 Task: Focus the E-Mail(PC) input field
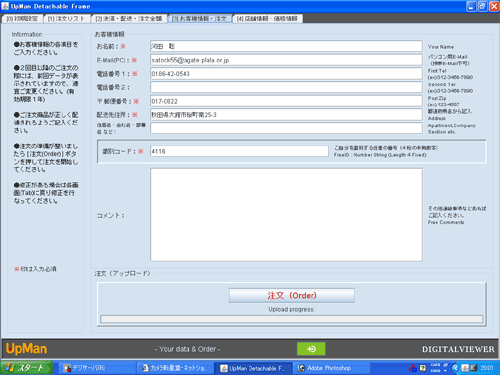pyautogui.click(x=286, y=60)
